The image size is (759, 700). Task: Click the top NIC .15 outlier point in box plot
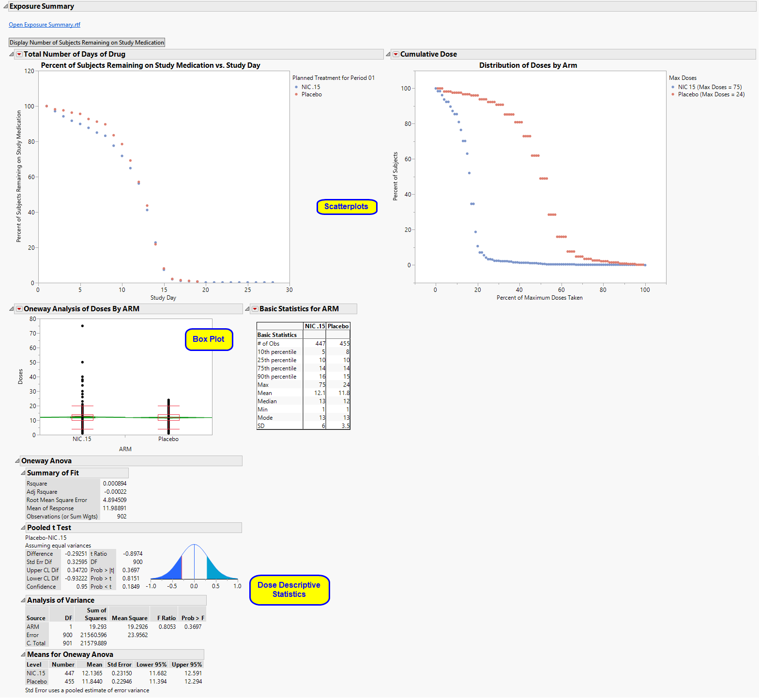(x=82, y=326)
